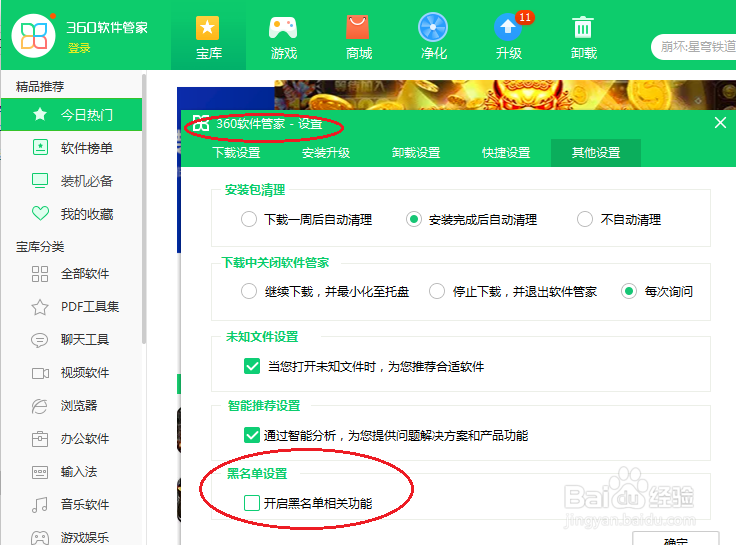The width and height of the screenshot is (736, 545).
Task: Enable 开启黑名单相关功能 checkbox
Action: click(252, 503)
